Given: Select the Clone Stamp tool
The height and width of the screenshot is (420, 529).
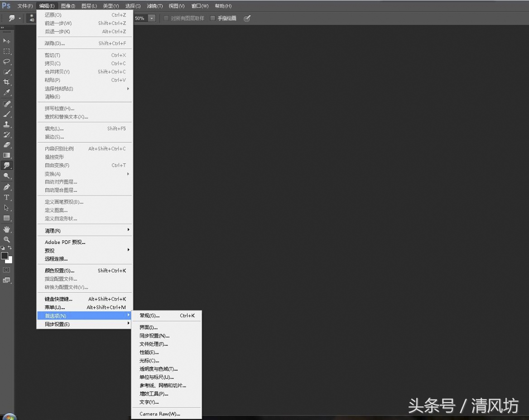Looking at the screenshot, I should 7,124.
